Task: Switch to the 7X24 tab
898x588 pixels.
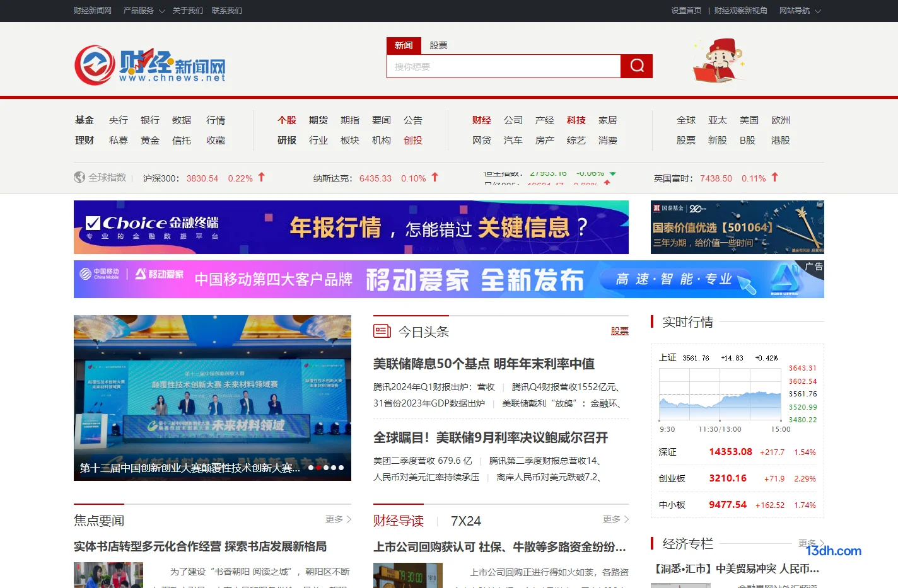Action: 466,521
